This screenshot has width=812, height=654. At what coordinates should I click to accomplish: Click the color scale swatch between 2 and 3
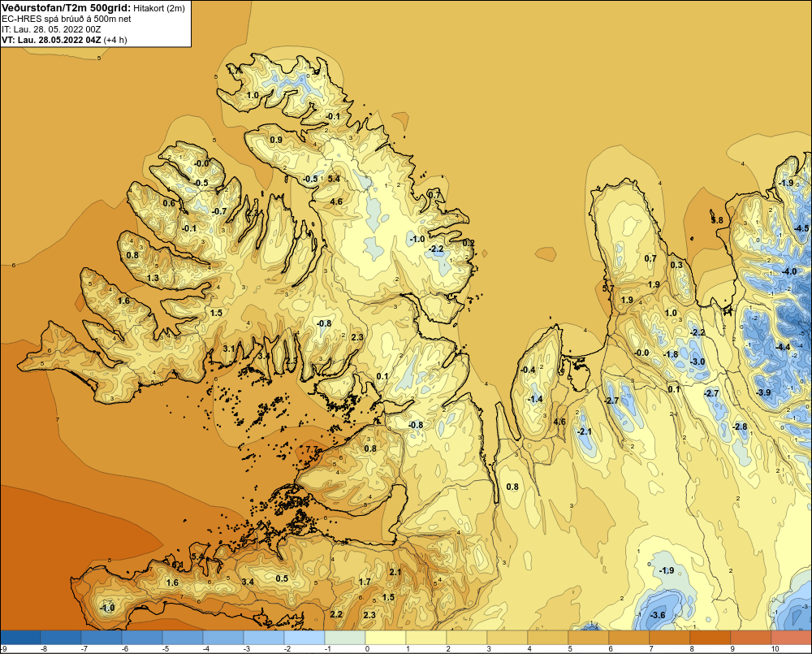[x=467, y=637]
